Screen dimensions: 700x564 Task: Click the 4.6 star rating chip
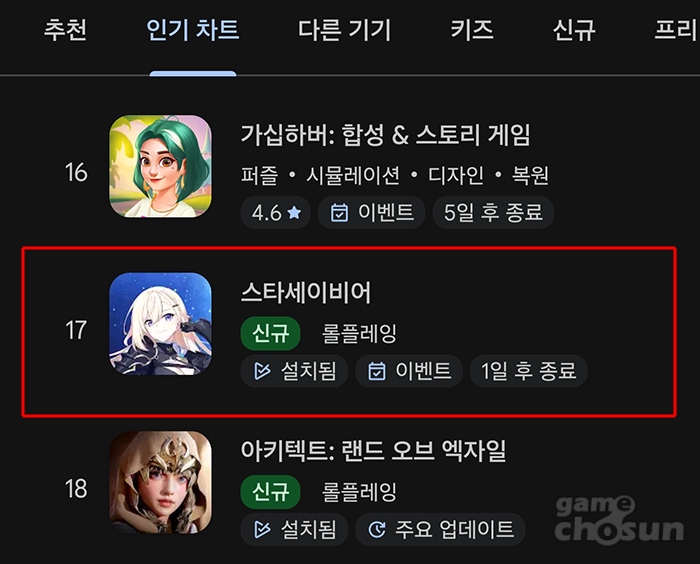coord(275,213)
